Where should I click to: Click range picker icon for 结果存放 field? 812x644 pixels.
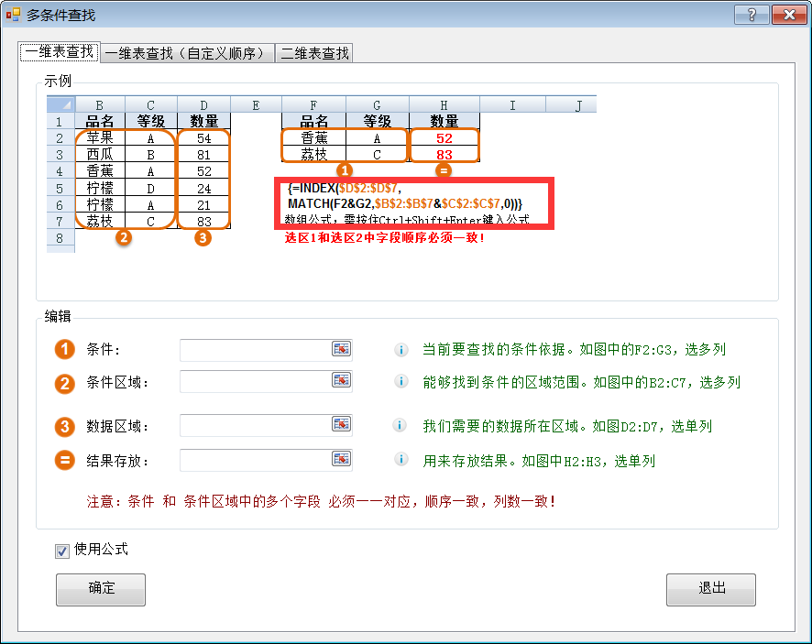pos(341,459)
